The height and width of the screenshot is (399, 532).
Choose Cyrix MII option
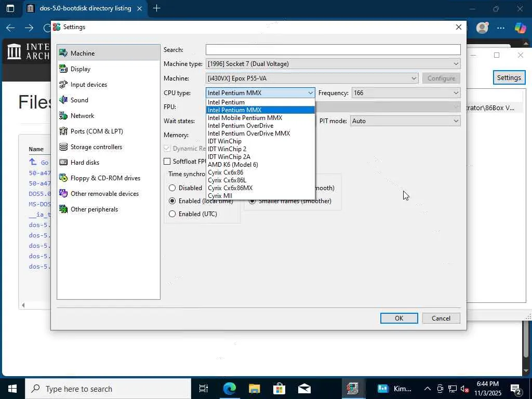point(260,196)
